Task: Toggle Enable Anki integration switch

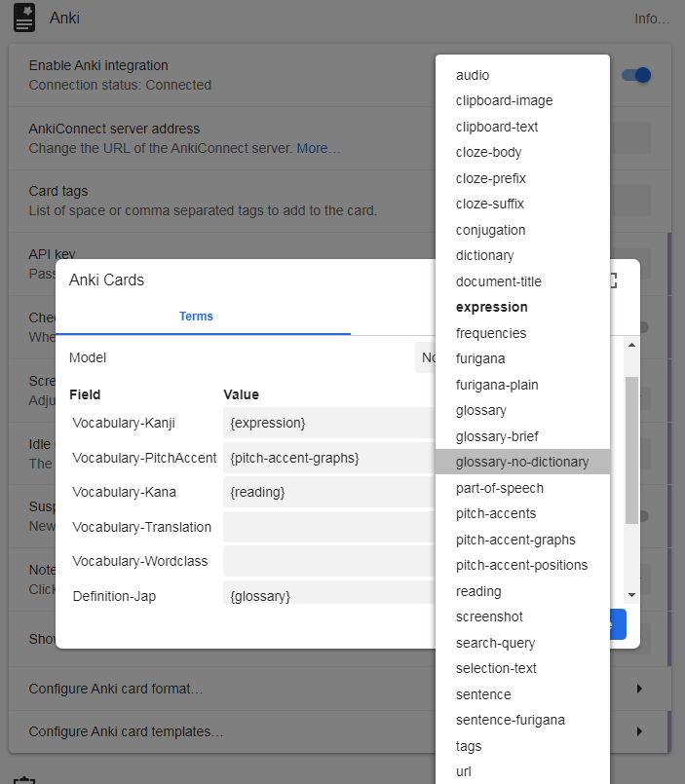Action: tap(636, 75)
